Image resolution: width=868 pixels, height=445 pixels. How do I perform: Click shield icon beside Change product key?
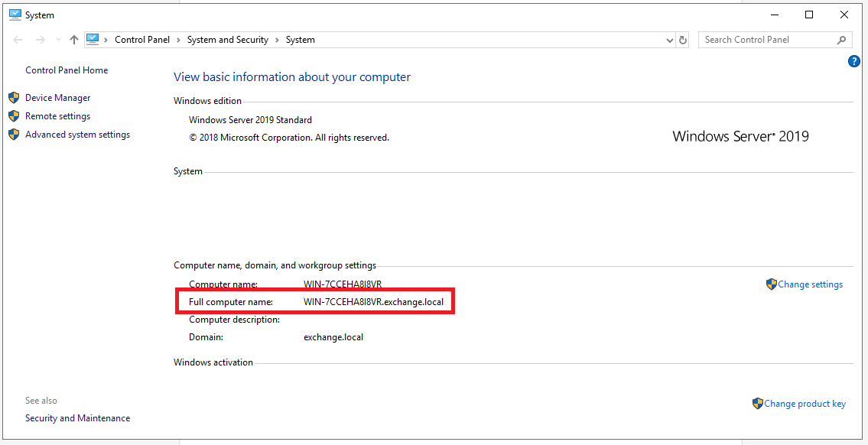[757, 404]
